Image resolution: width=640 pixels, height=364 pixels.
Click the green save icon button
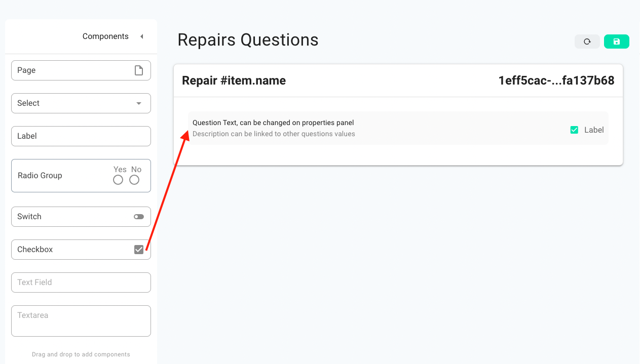(x=617, y=42)
